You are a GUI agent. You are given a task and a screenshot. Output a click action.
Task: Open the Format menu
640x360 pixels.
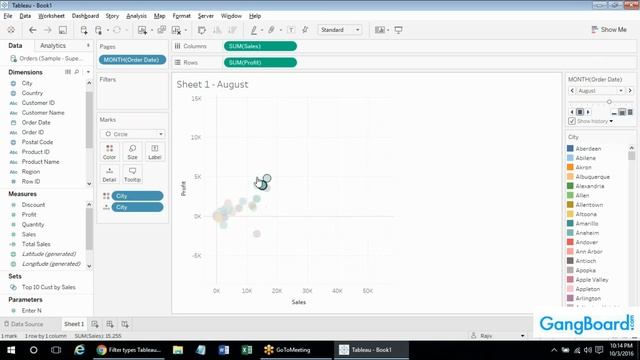coord(181,16)
